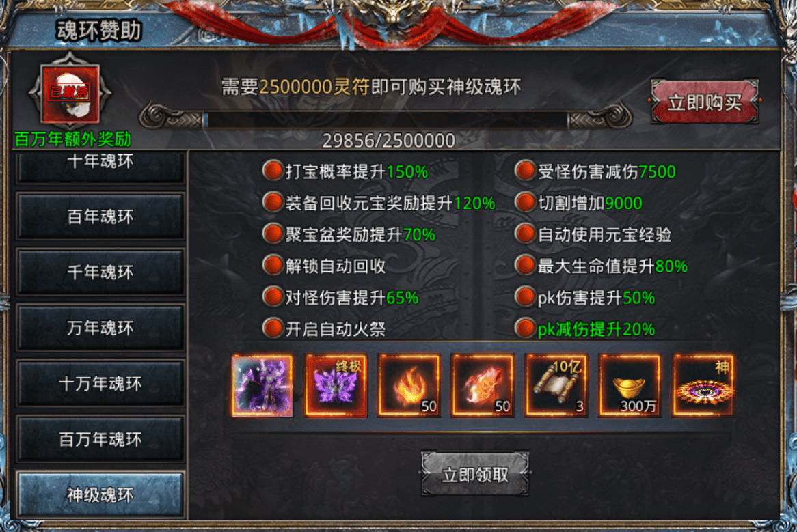Switch to the 百年魂环 tab
Image resolution: width=797 pixels, height=532 pixels.
(x=100, y=216)
